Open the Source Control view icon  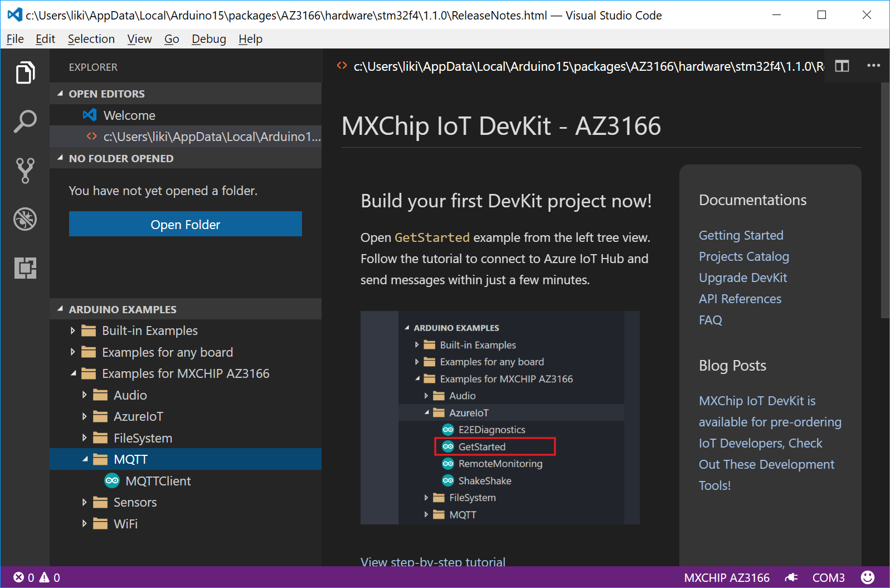pyautogui.click(x=25, y=171)
